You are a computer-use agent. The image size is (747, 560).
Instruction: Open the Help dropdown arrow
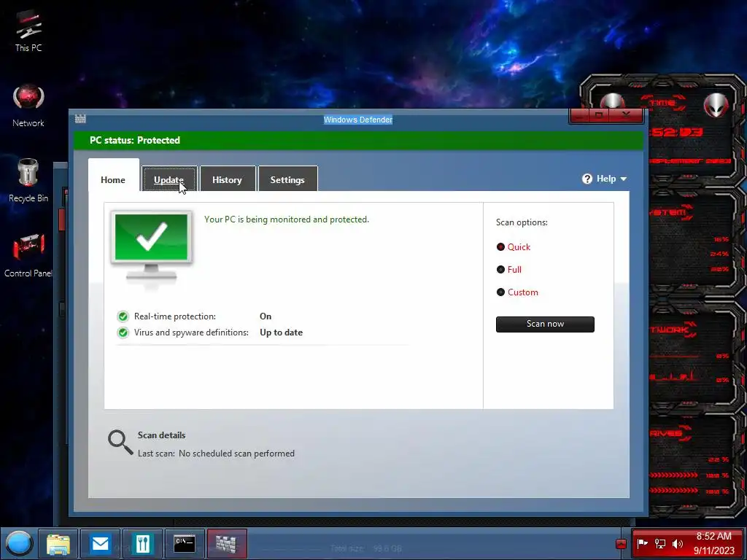pos(624,179)
